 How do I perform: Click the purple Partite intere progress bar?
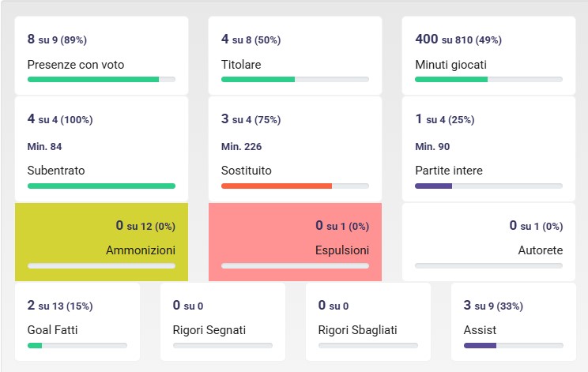[x=488, y=186]
